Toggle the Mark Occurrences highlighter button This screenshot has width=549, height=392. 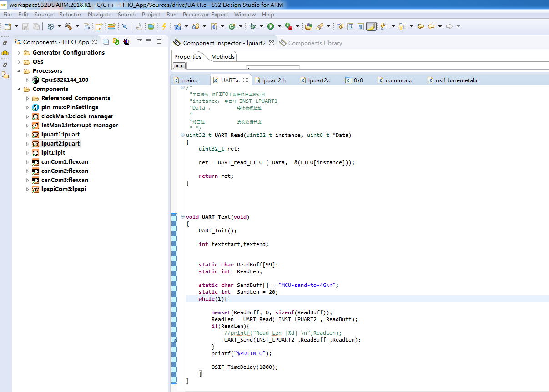pos(371,26)
